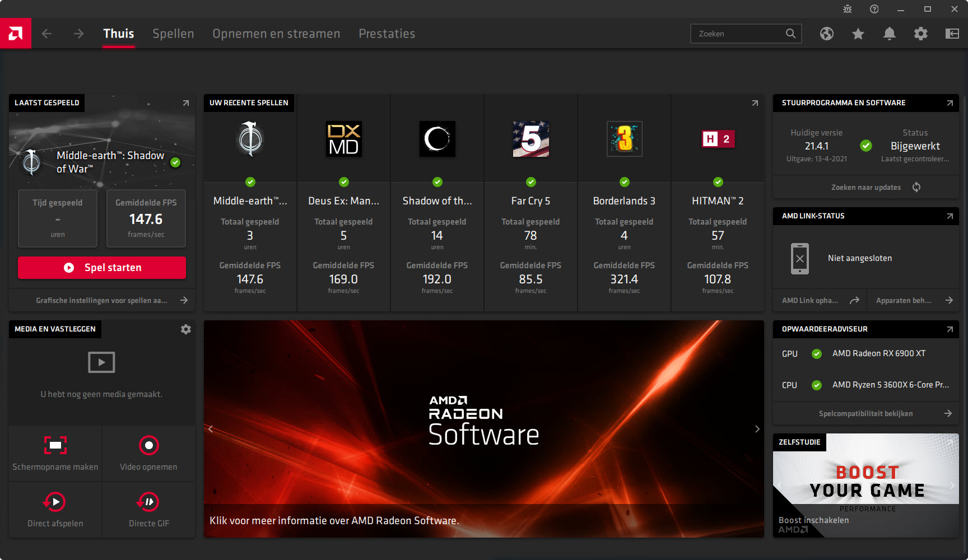Click Klik voor meer informatie caption
Viewport: 968px width, 560px height.
tap(334, 521)
